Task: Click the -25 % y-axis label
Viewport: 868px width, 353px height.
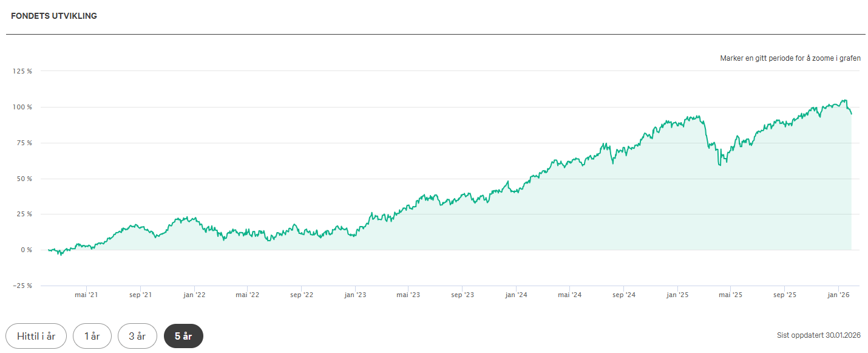Action: pyautogui.click(x=23, y=286)
